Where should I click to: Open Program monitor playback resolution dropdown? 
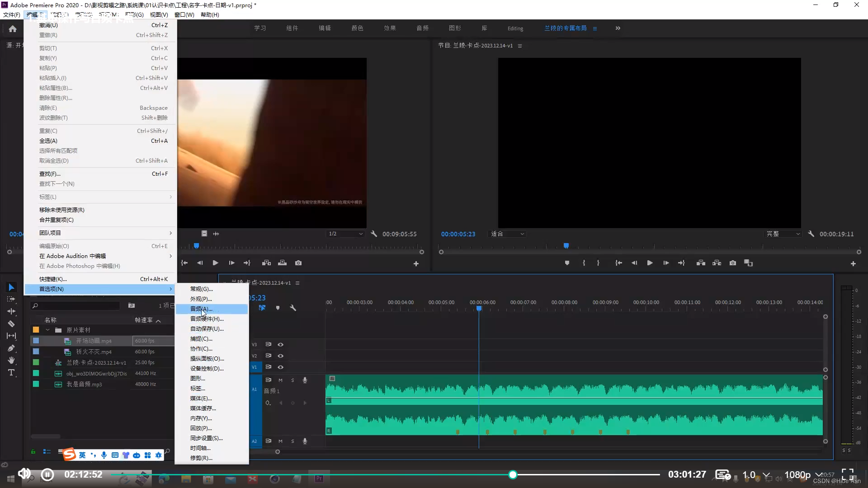coord(783,234)
